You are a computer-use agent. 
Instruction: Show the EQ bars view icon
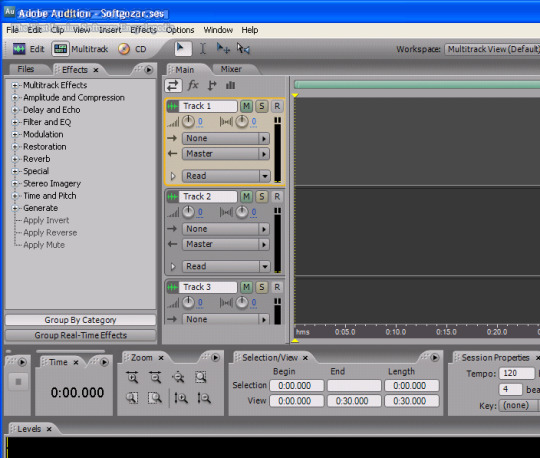(x=230, y=85)
